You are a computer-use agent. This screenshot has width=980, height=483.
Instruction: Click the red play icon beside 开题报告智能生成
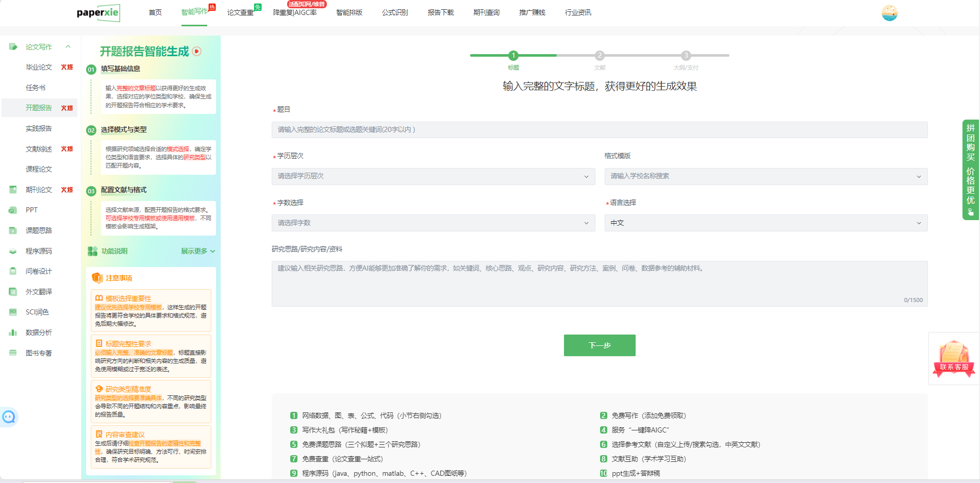tap(197, 52)
